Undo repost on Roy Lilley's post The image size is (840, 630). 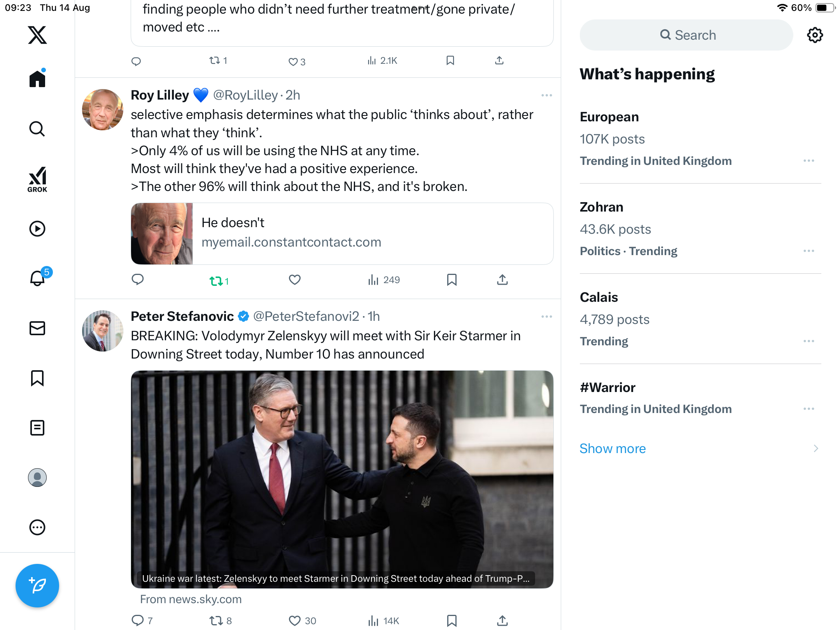[216, 280]
